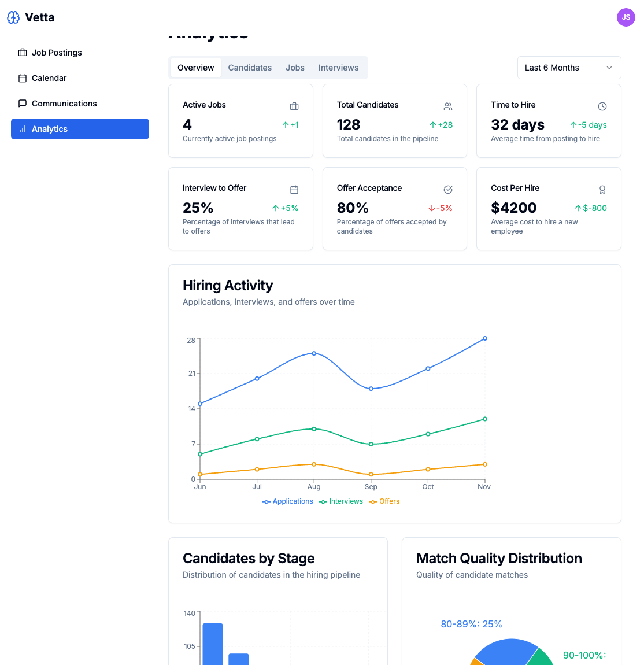Click the Analytics bar chart icon
Image resolution: width=644 pixels, height=665 pixels.
pyautogui.click(x=22, y=129)
